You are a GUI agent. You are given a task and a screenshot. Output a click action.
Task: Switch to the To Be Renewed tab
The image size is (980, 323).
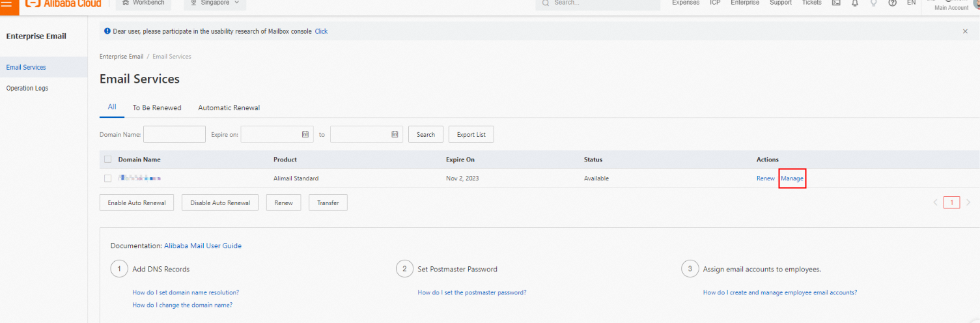157,107
